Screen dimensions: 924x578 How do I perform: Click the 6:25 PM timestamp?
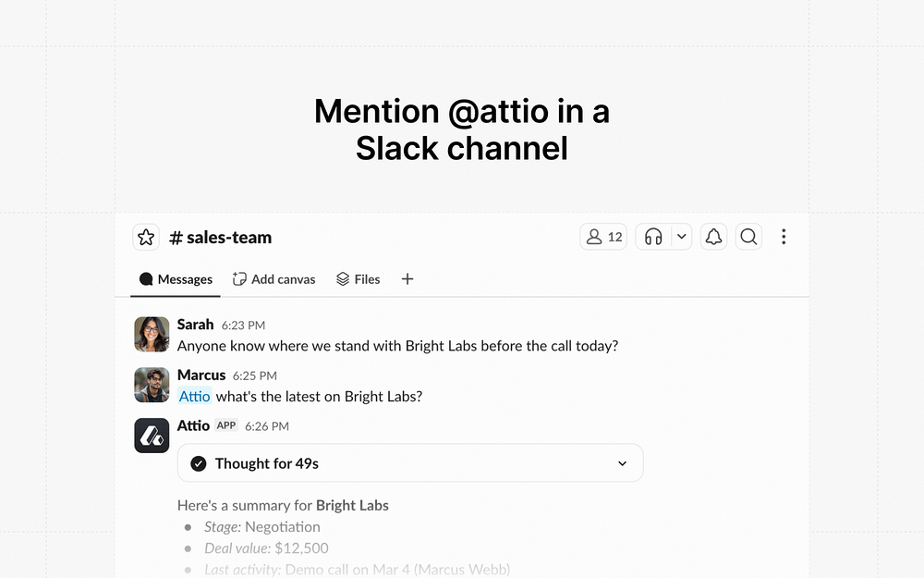click(255, 376)
